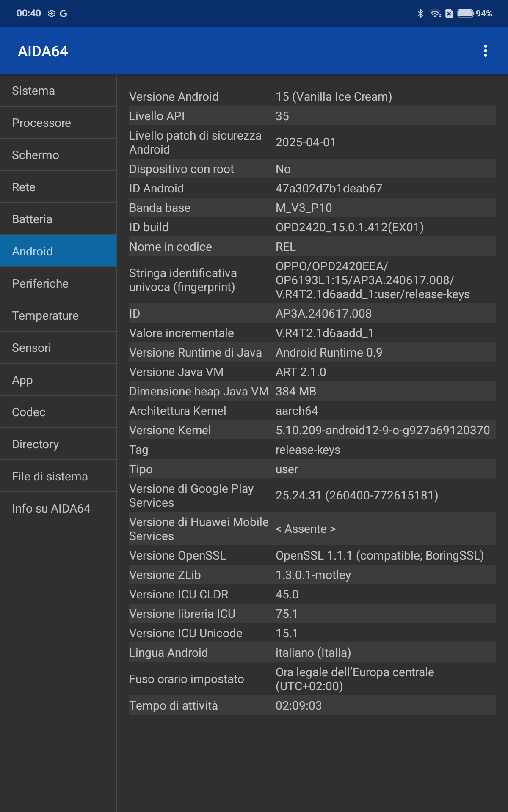Tap the status bar clock 00:40
The width and height of the screenshot is (508, 812).
(29, 14)
